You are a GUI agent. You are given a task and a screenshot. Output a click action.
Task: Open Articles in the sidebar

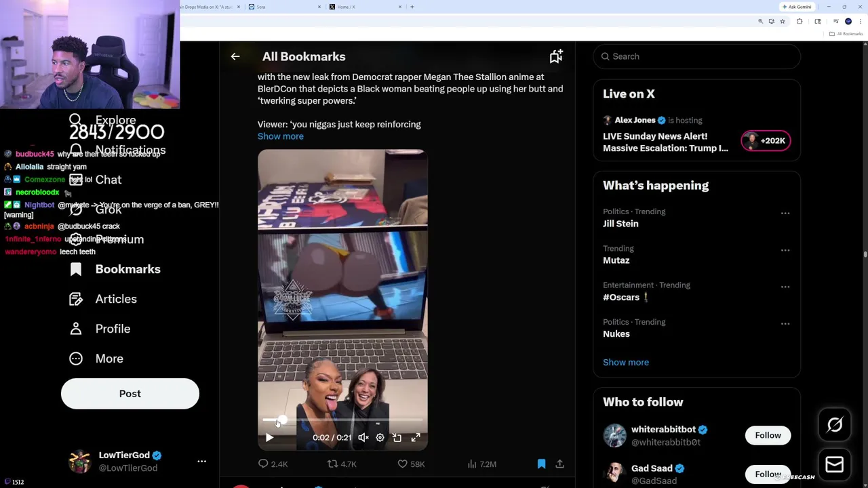[103, 299]
